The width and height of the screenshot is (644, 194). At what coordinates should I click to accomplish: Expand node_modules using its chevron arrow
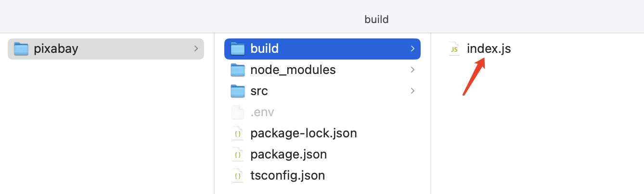pos(412,70)
